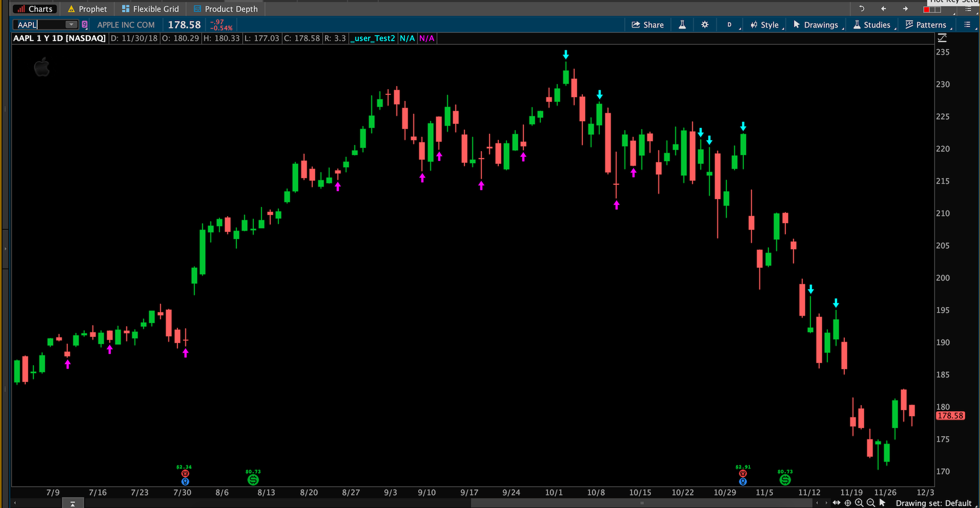Click the O: 180.29 open value

coord(180,38)
